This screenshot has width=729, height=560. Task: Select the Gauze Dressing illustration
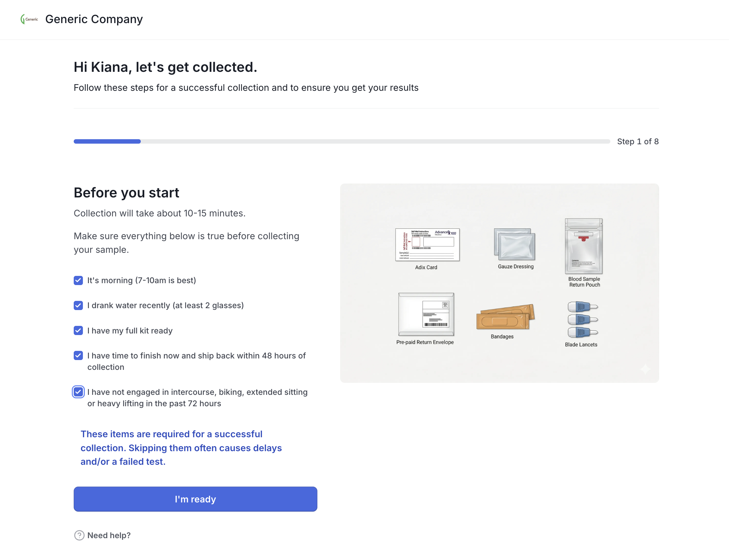point(514,244)
